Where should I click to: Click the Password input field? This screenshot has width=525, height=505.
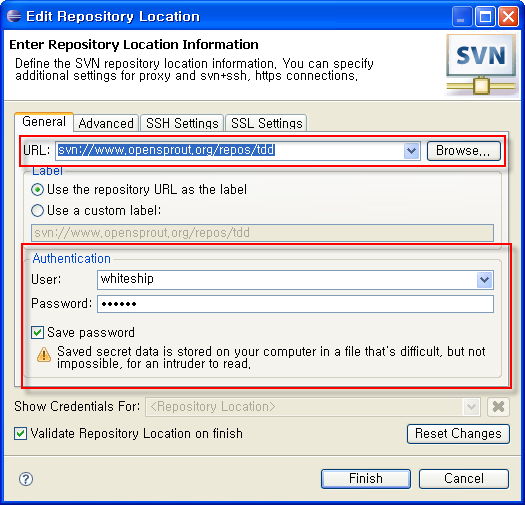(295, 304)
